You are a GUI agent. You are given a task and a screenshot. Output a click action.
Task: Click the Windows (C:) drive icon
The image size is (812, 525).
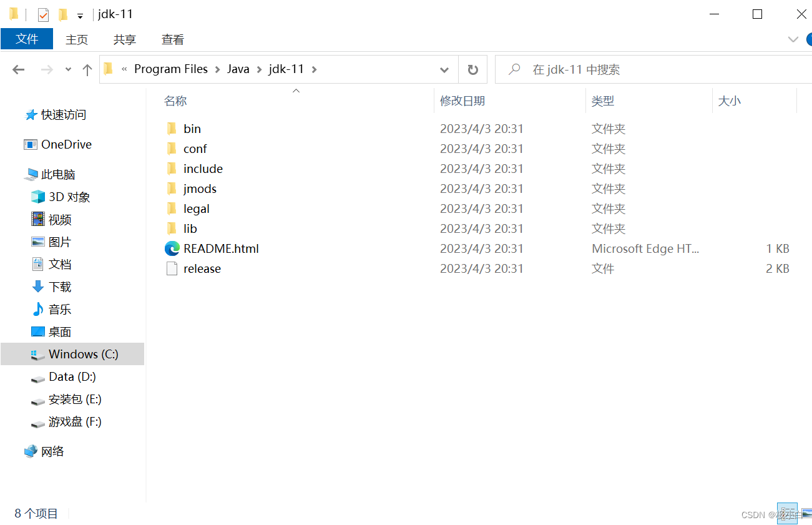point(38,355)
